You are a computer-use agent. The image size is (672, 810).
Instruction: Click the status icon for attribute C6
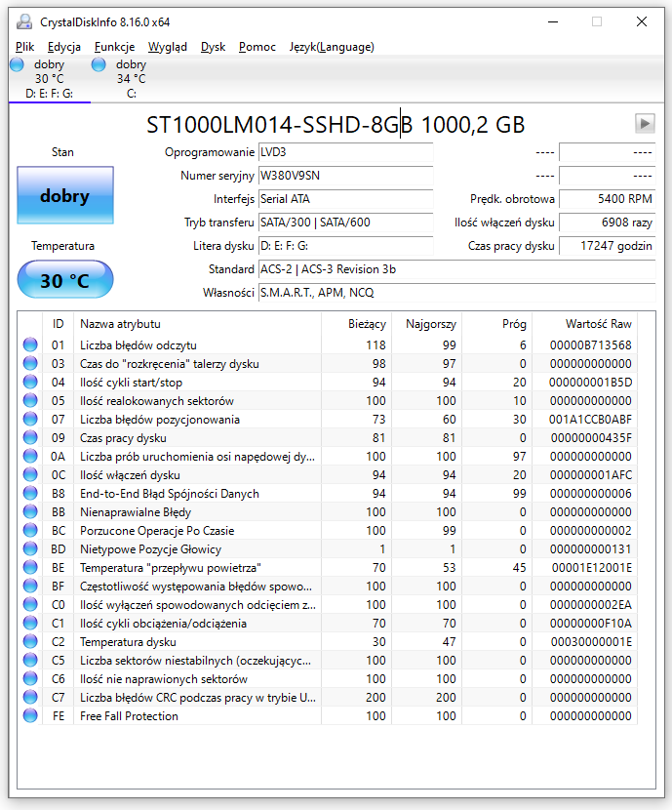[30, 679]
